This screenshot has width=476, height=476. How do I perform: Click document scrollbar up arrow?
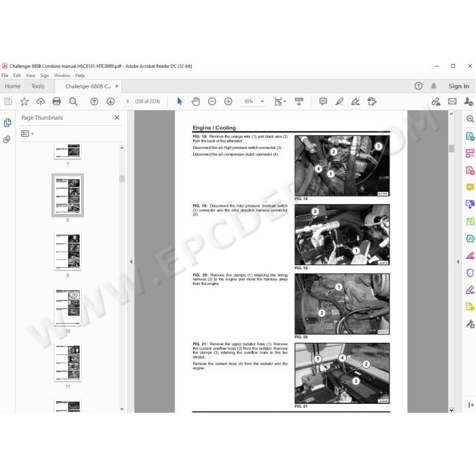coord(451,114)
